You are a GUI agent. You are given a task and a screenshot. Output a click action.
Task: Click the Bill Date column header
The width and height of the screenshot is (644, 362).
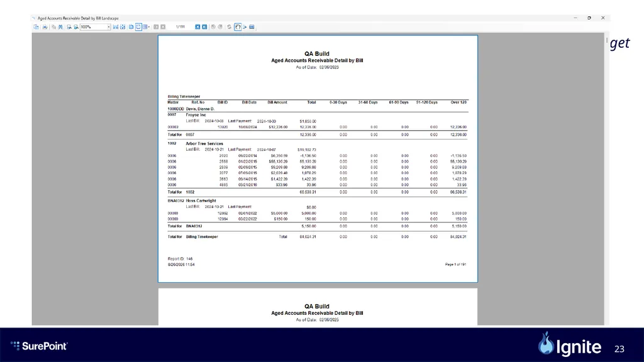click(x=249, y=102)
